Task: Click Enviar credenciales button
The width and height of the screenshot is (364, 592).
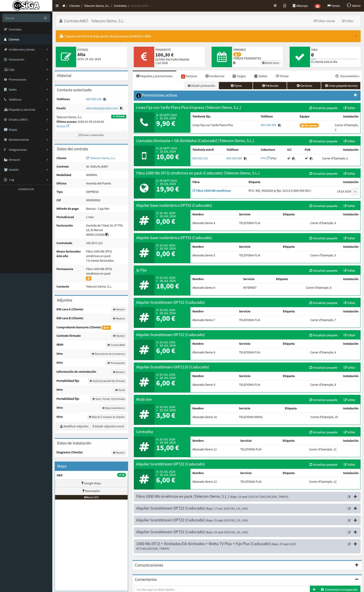Action: pos(91,135)
